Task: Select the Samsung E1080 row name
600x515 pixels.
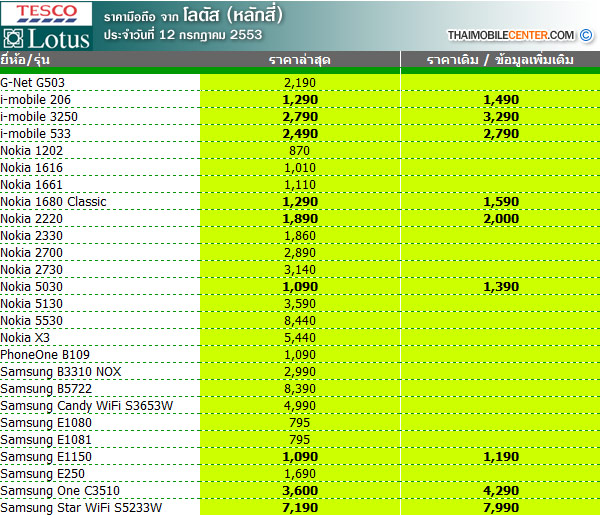Action: click(46, 423)
